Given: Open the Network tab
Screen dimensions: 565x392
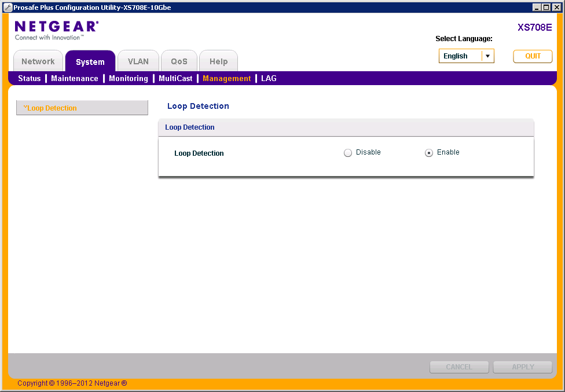Looking at the screenshot, I should [38, 61].
